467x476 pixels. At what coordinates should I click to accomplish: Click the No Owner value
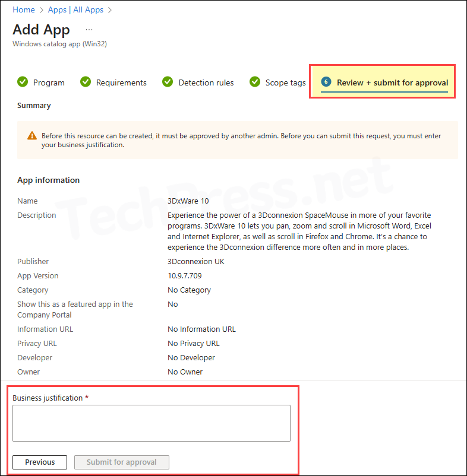coord(185,372)
